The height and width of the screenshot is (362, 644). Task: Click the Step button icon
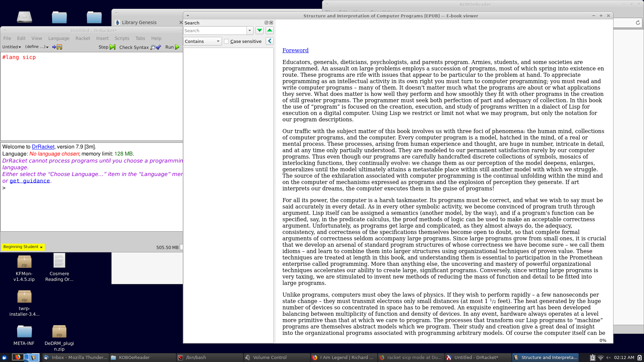(112, 47)
